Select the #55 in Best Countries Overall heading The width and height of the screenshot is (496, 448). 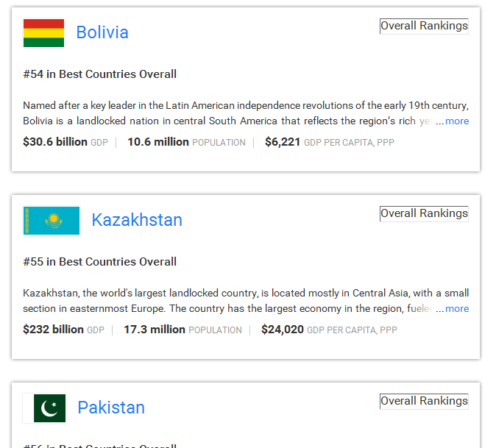click(x=99, y=261)
